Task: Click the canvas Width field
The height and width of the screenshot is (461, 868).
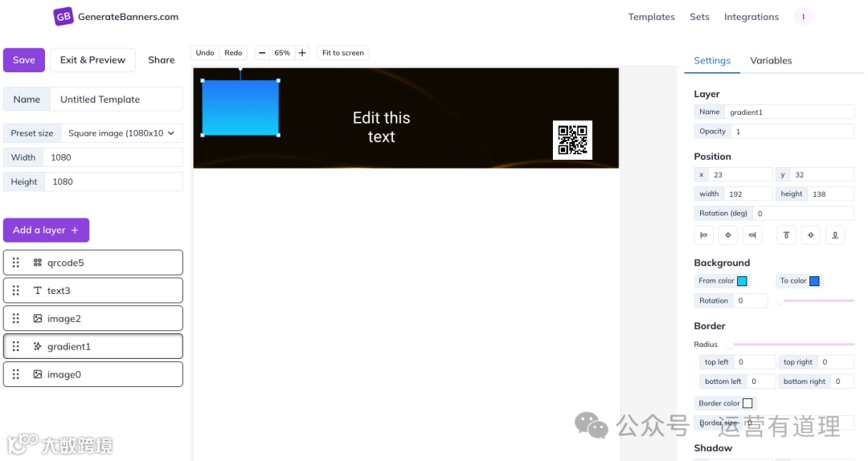Action: 113,157
